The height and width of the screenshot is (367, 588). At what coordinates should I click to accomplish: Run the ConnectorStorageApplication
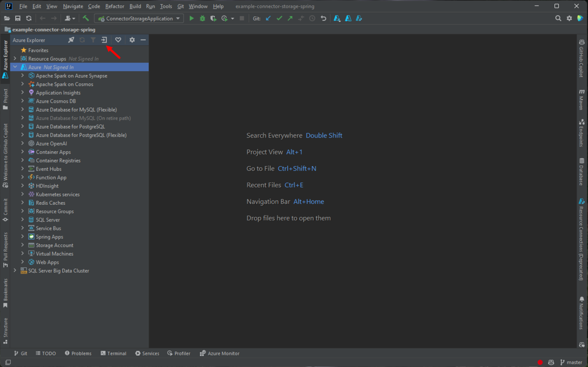191,18
